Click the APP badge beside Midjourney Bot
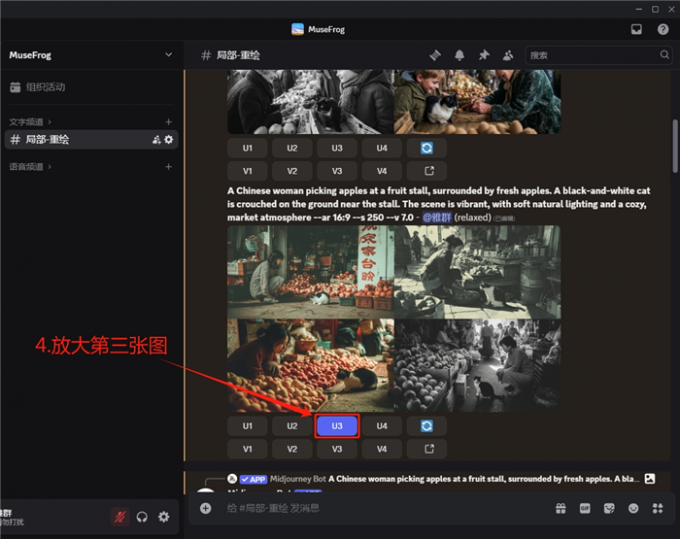680x539 pixels. pyautogui.click(x=253, y=479)
